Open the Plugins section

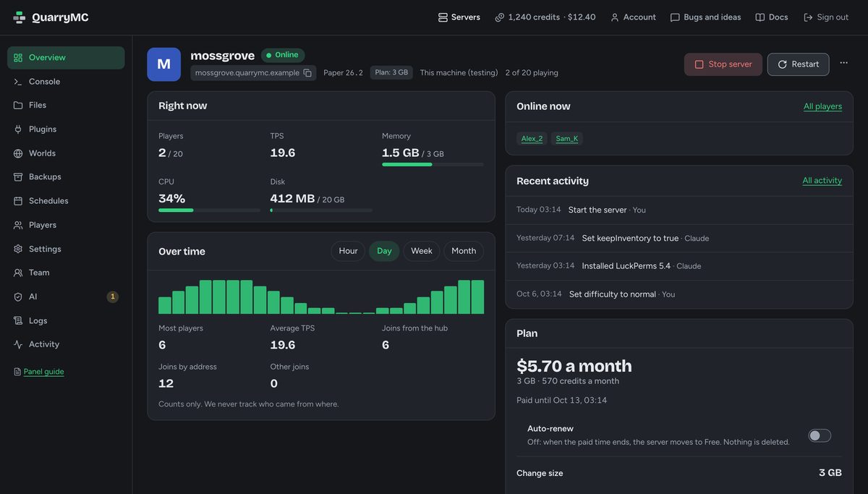pos(66,129)
